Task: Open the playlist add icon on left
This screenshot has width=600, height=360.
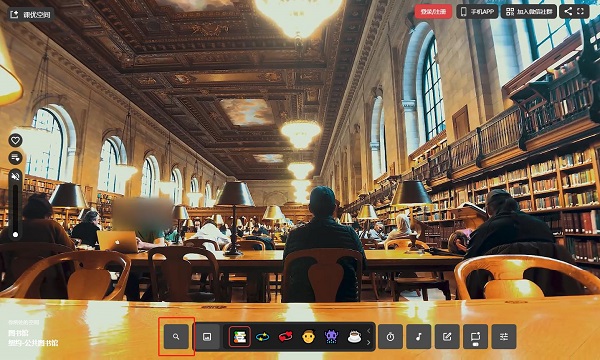Action: point(15,158)
